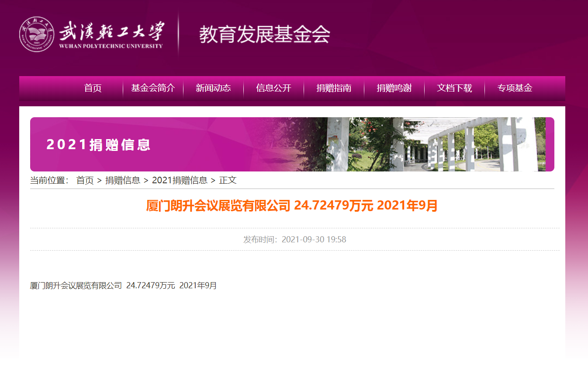Click the Wuhan Polytechnic University logo emblem
The image size is (588, 367).
(37, 34)
